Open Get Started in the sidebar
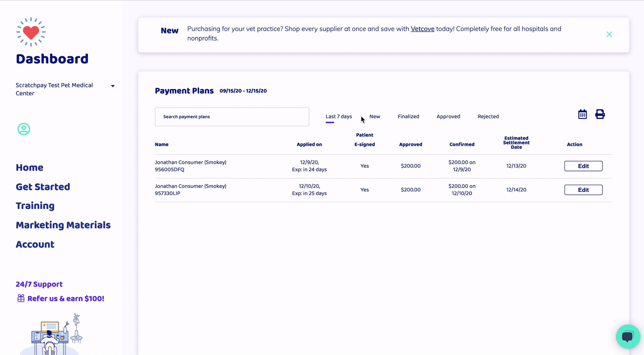The height and width of the screenshot is (355, 644). coord(43,187)
